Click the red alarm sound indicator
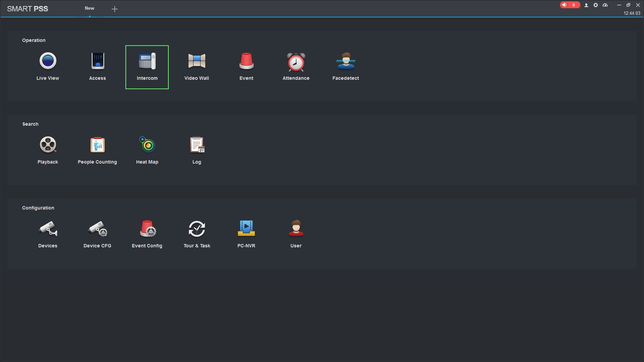 click(x=570, y=5)
